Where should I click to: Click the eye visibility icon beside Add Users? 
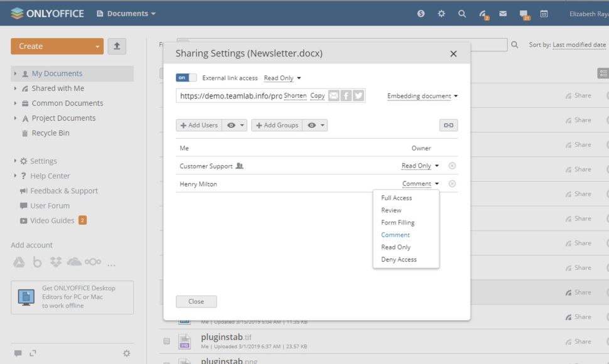coord(230,125)
